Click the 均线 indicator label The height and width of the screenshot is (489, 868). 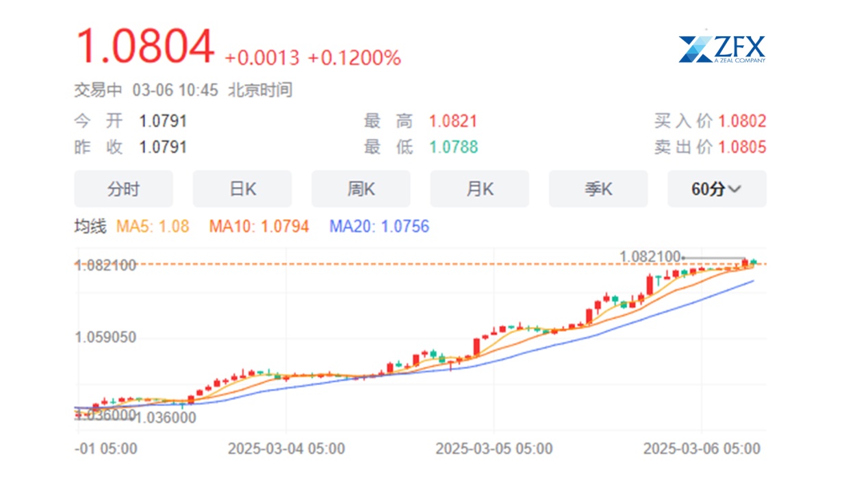click(x=90, y=227)
